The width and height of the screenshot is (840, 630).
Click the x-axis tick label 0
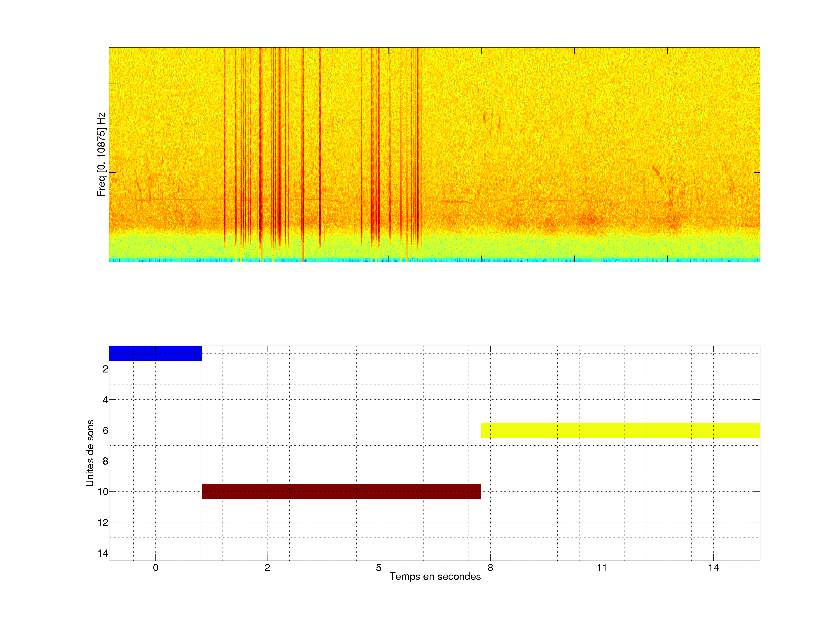(156, 568)
